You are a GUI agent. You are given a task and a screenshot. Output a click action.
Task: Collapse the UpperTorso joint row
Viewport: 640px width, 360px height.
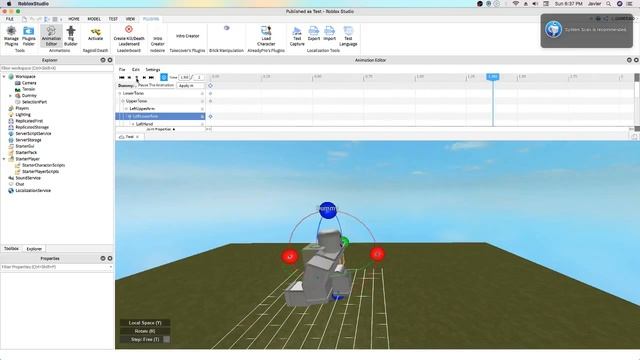click(x=123, y=101)
